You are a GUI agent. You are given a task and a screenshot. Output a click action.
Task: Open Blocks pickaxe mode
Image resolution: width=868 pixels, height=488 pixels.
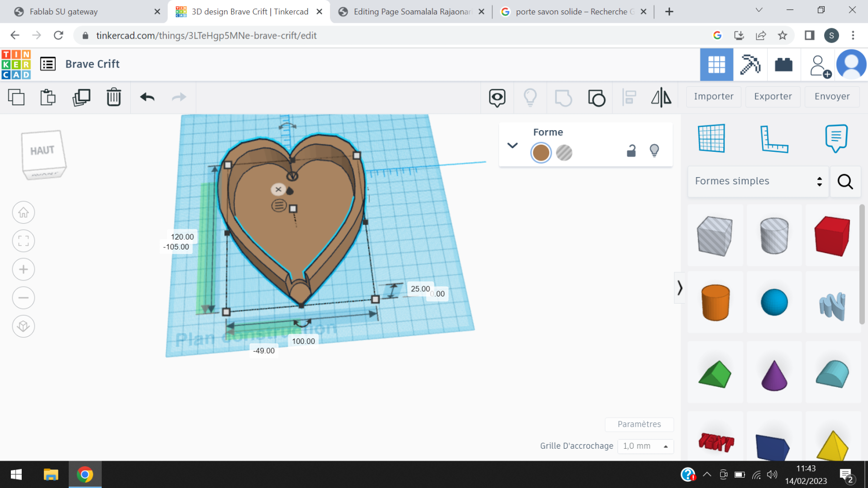point(750,65)
